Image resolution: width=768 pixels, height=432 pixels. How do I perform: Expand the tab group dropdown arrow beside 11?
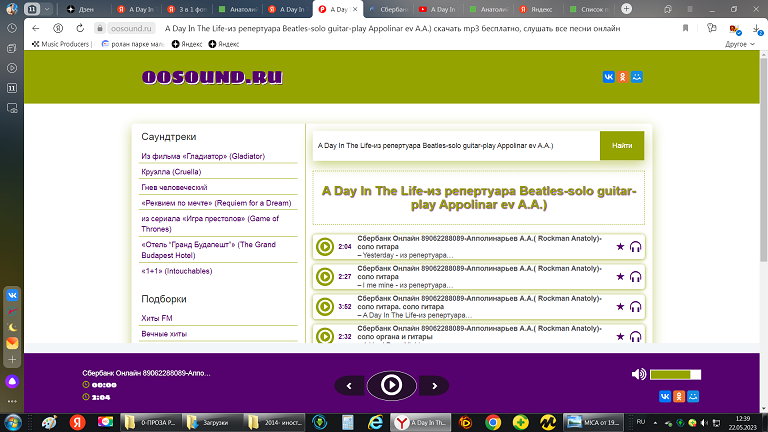47,9
